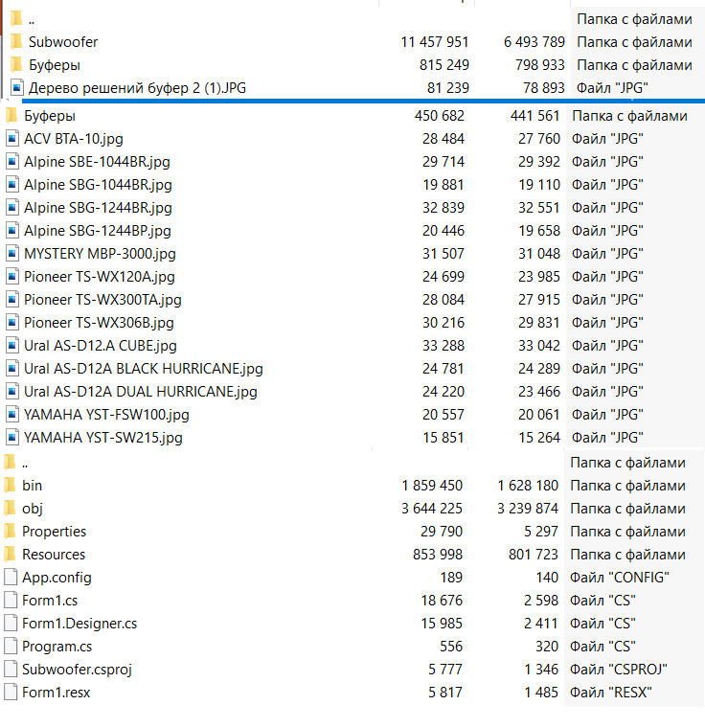Select the Form1.Designer.cs file
The width and height of the screenshot is (705, 728).
(80, 624)
